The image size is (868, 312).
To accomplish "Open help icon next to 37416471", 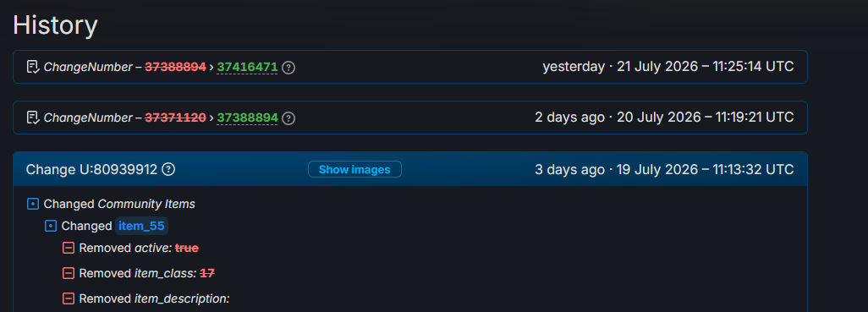I will [288, 68].
